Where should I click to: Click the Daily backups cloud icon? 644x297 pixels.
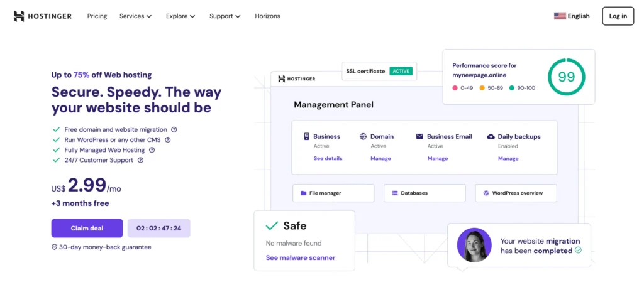pyautogui.click(x=491, y=136)
